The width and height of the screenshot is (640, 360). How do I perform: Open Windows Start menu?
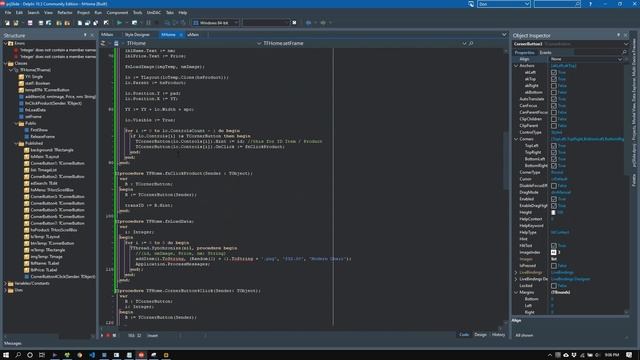pos(6,355)
